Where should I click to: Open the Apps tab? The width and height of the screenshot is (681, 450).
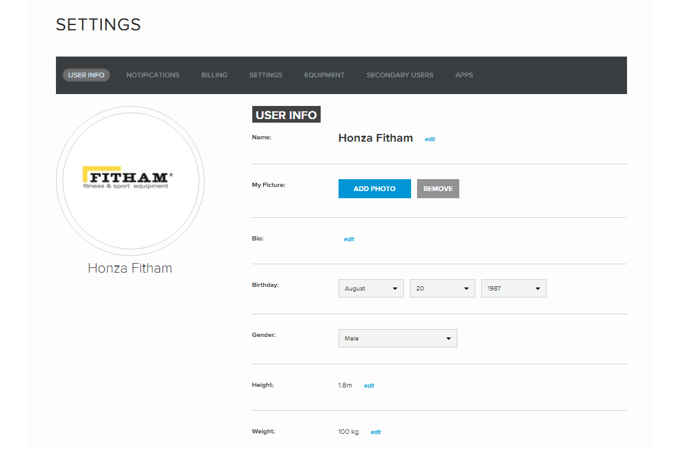pos(464,75)
